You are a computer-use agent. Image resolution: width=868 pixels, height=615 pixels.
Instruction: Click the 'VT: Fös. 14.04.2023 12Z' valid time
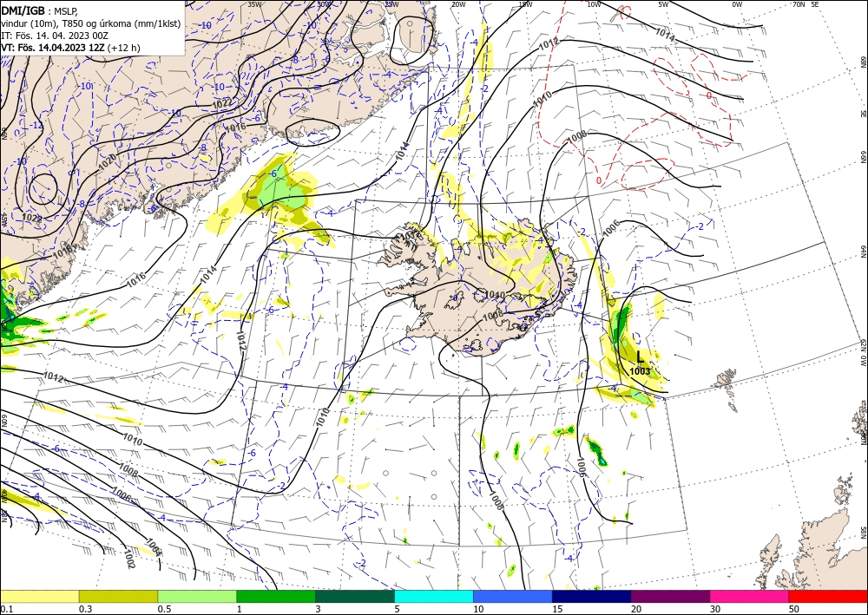tap(53, 48)
